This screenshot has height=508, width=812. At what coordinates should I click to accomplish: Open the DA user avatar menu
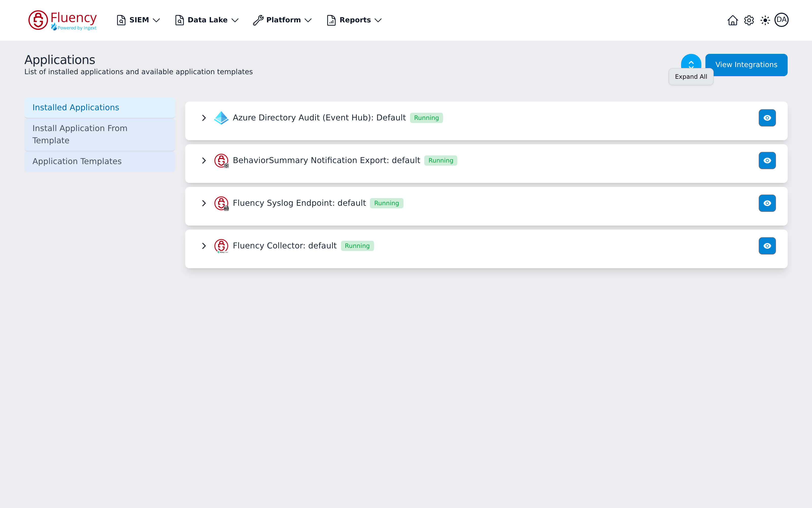pos(782,20)
